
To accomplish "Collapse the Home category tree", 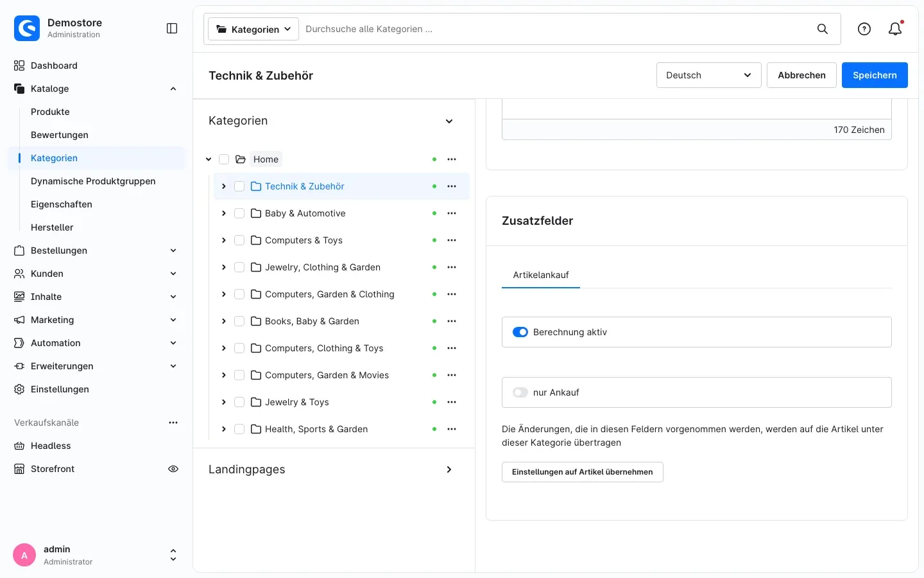I will (209, 159).
